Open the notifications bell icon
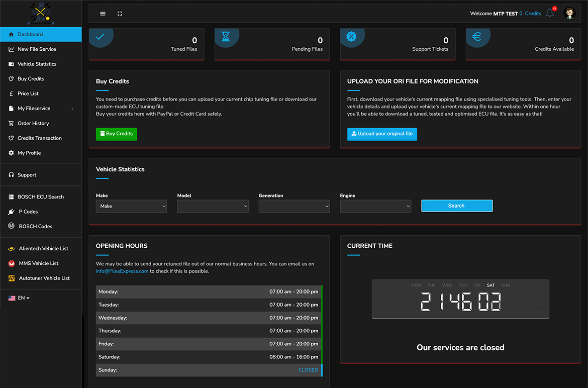The image size is (588, 388). pos(550,14)
